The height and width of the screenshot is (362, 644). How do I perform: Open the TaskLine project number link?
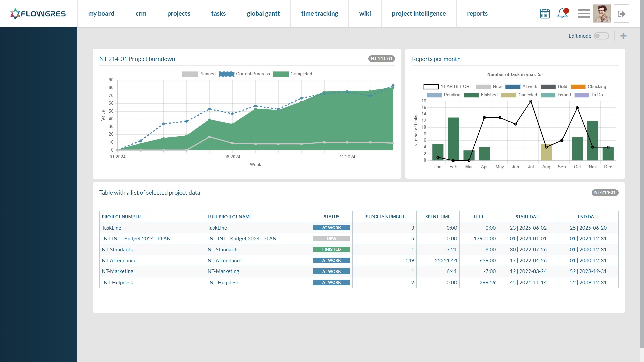point(111,228)
